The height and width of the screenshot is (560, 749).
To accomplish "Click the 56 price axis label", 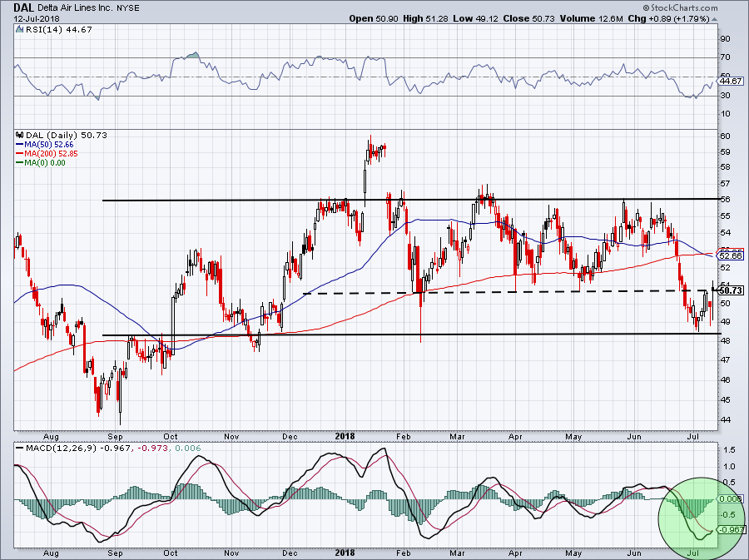I will click(725, 200).
